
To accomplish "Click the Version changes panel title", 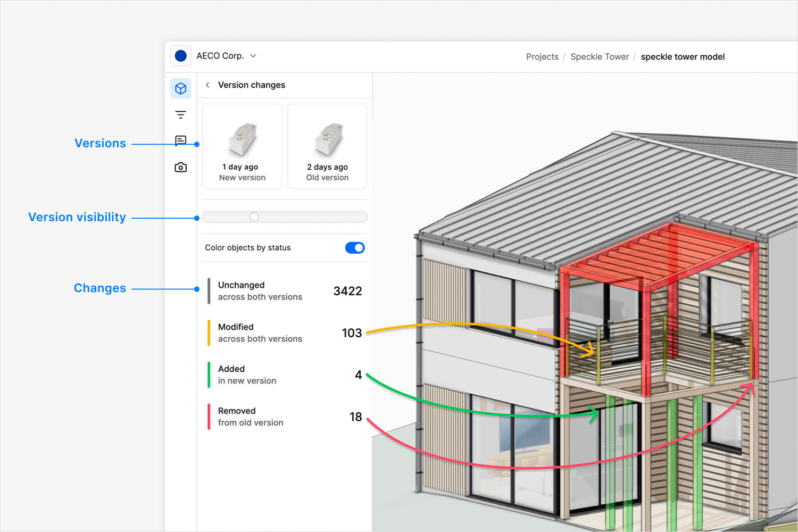I will point(252,85).
